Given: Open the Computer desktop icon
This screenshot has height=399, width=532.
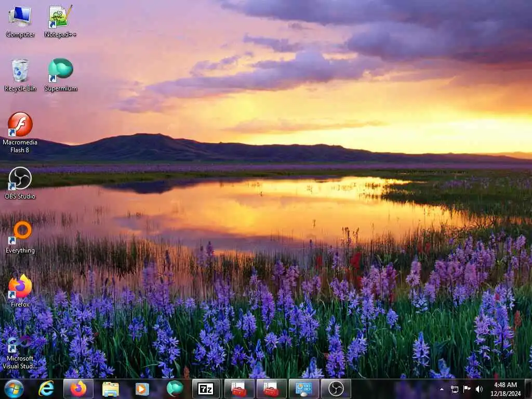Looking at the screenshot, I should pyautogui.click(x=20, y=21).
